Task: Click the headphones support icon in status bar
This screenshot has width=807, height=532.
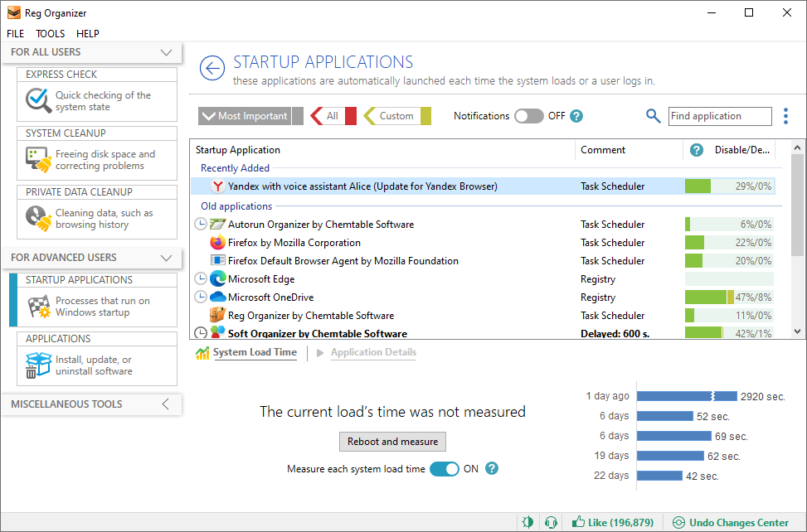Action: 551,522
